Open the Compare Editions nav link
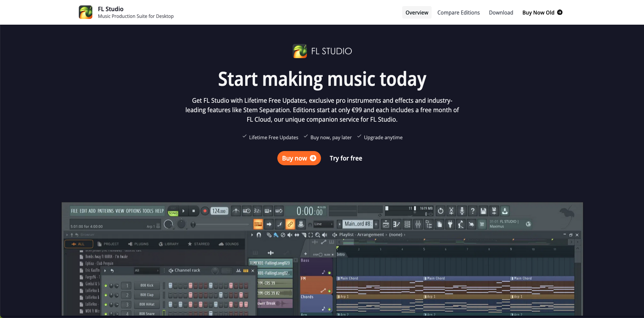The image size is (644, 318). coord(458,13)
